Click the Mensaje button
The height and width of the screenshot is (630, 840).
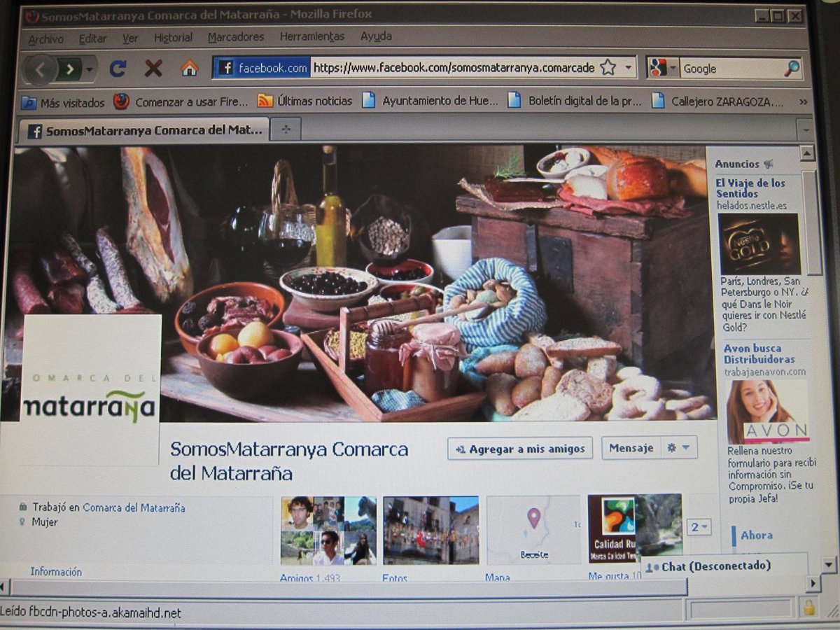click(631, 448)
